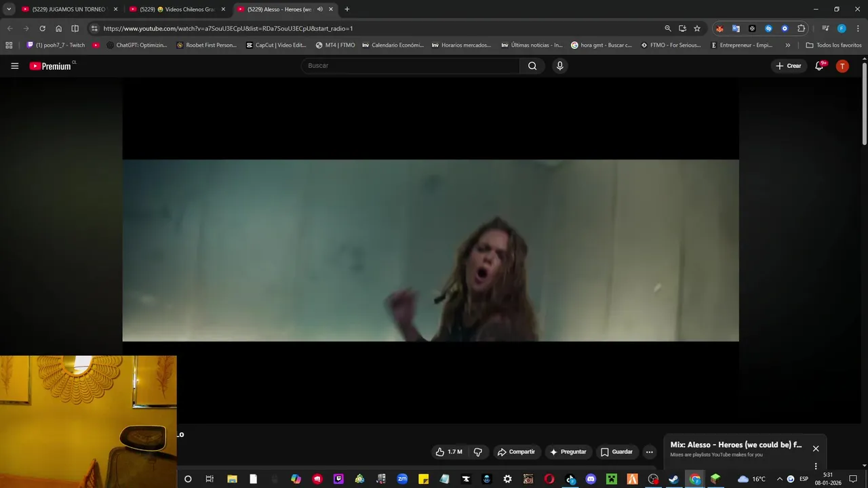
Task: Open the YouTube hamburger guide menu
Action: (x=14, y=66)
